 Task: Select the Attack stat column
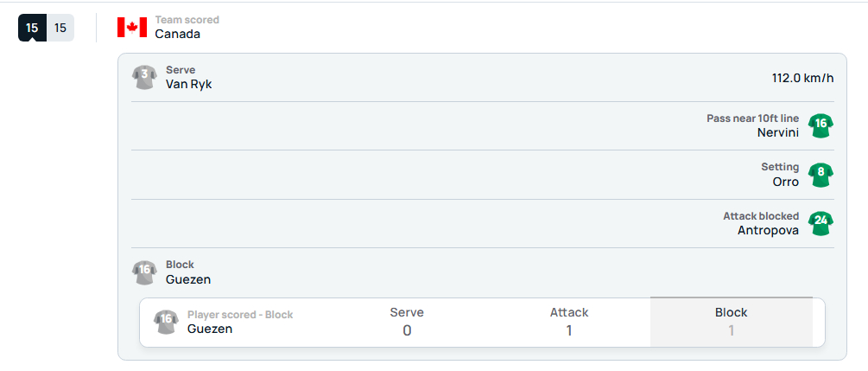click(569, 323)
